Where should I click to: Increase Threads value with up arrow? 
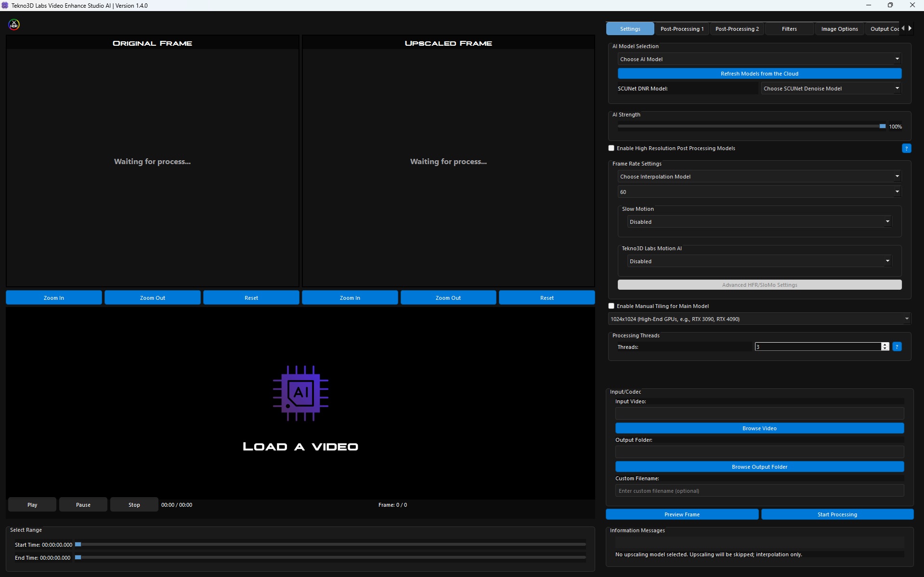click(885, 345)
